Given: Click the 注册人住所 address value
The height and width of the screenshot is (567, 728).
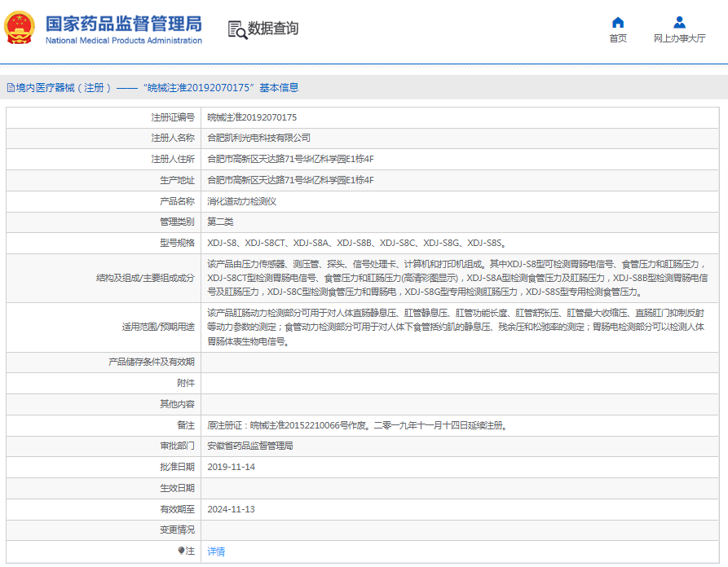Looking at the screenshot, I should pyautogui.click(x=290, y=159).
